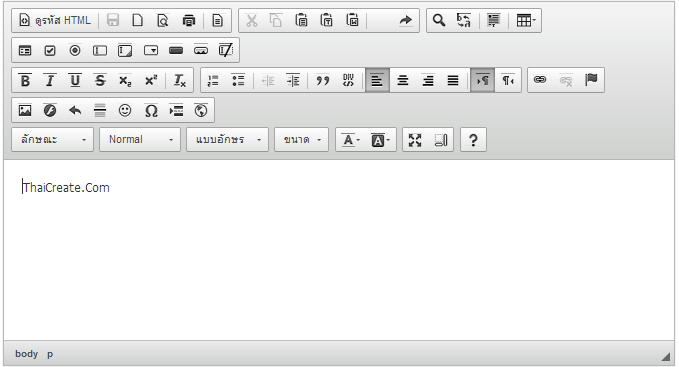Open the ขนาด font size dropdown

coord(301,139)
